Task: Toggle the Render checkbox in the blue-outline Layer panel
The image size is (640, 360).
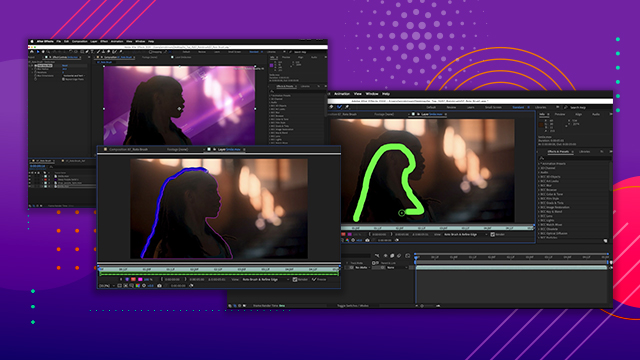Action: click(x=295, y=280)
